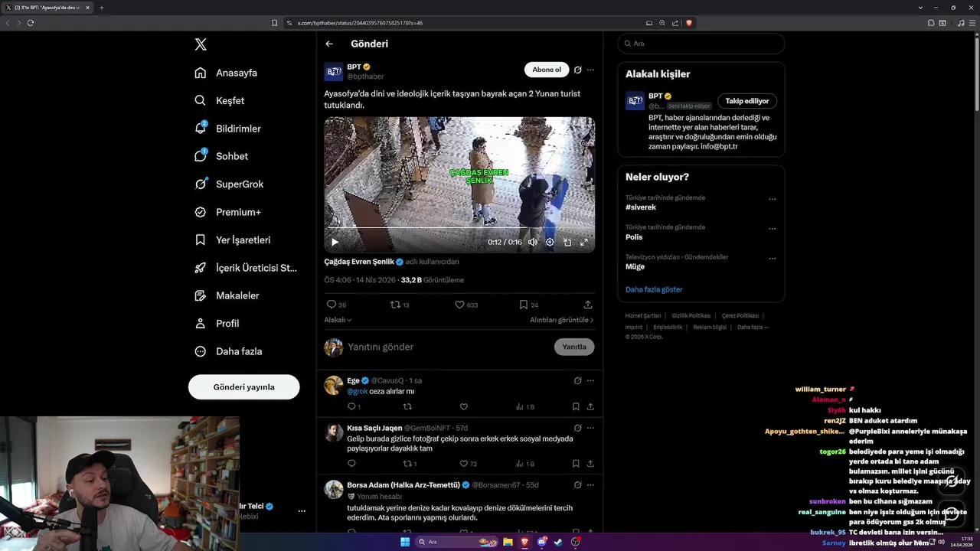Click the @grok mention link
980x551 pixels.
point(358,391)
